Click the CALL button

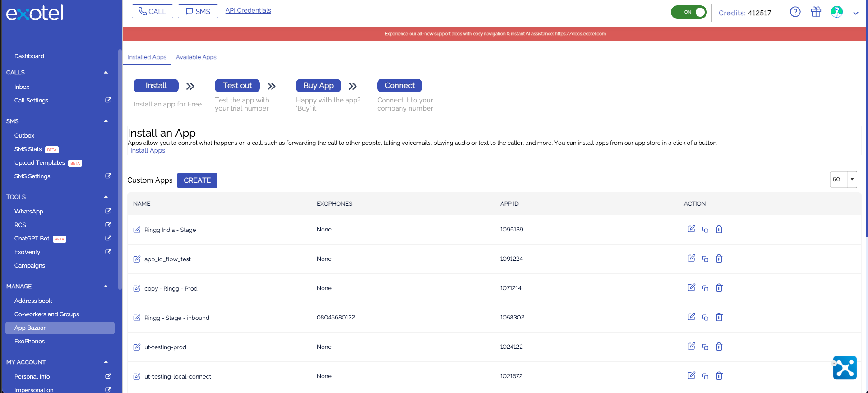[x=152, y=11]
